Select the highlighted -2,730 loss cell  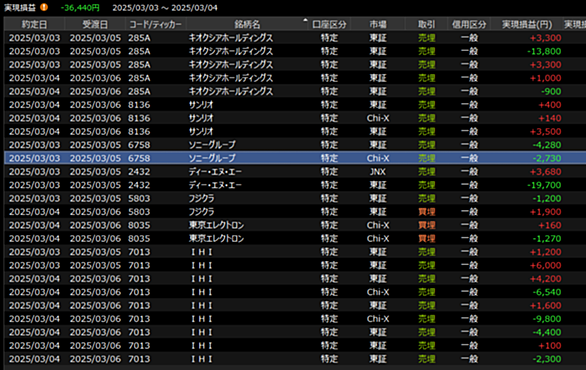546,158
